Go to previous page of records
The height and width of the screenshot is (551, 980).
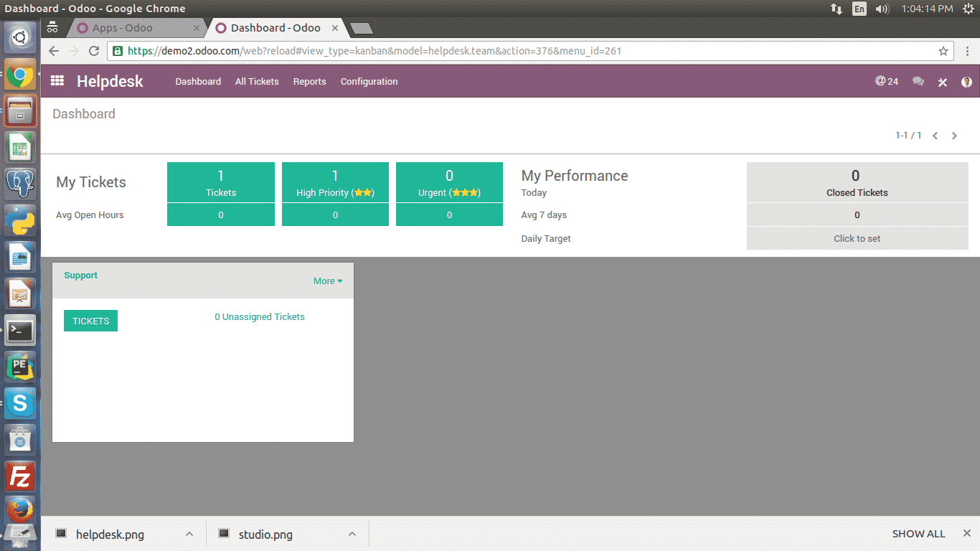[x=936, y=136]
